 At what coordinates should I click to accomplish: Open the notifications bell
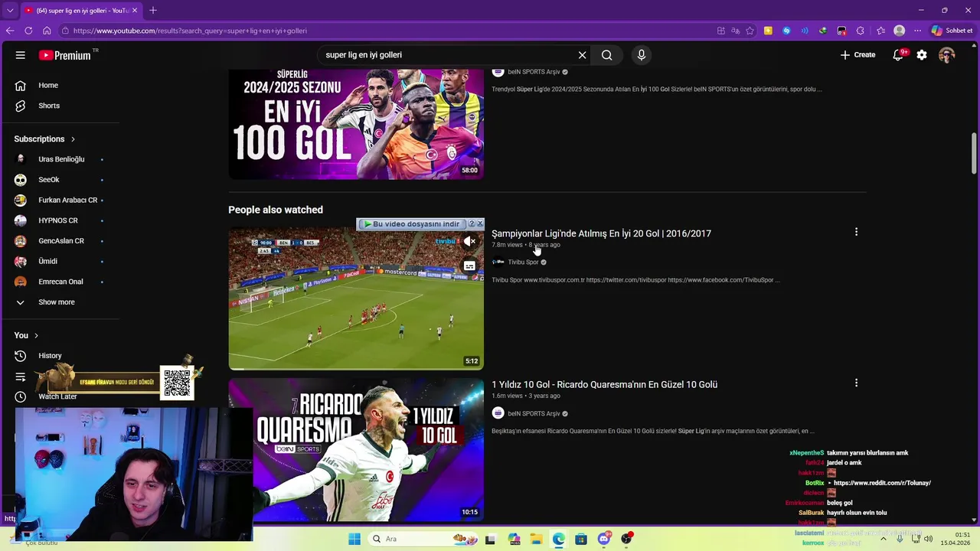pyautogui.click(x=898, y=55)
